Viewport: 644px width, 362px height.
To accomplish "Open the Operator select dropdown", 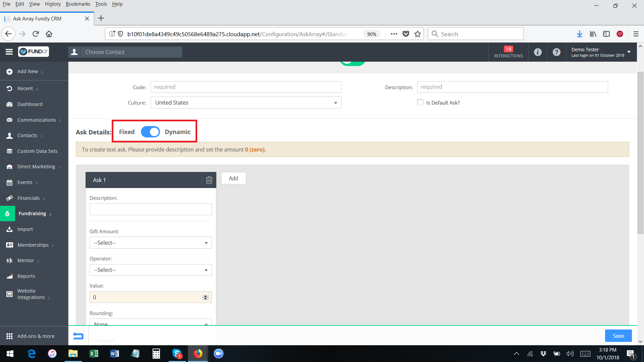I will (151, 270).
